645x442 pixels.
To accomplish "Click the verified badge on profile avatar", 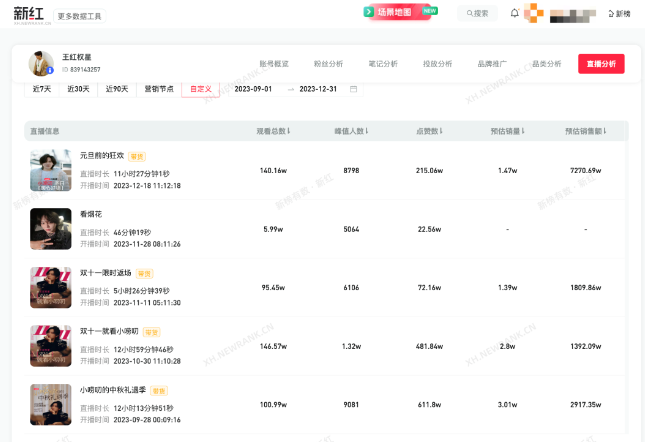I will pyautogui.click(x=50, y=70).
